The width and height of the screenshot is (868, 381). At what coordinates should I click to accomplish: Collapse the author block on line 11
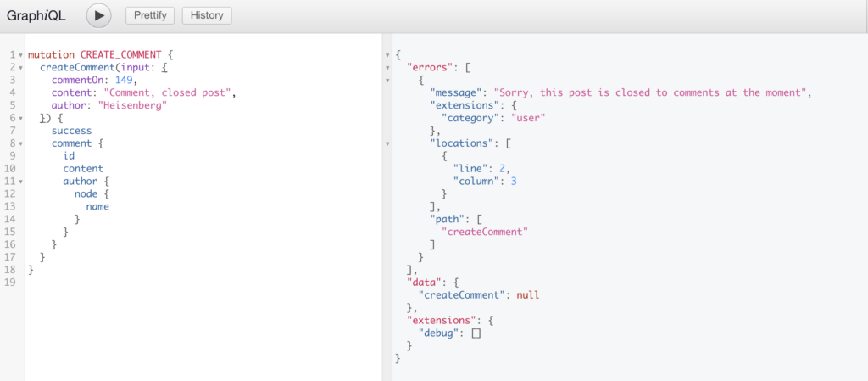(20, 182)
